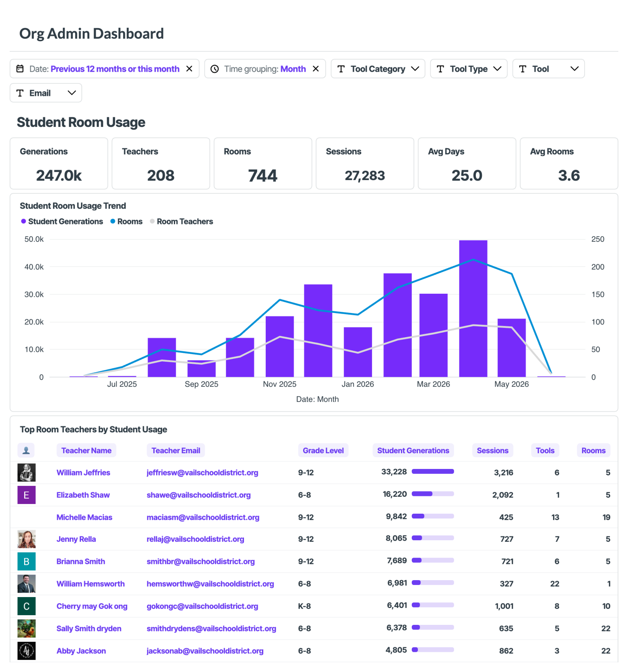Expand the Email filter dropdown
Image resolution: width=628 pixels, height=672 pixels.
tap(46, 93)
